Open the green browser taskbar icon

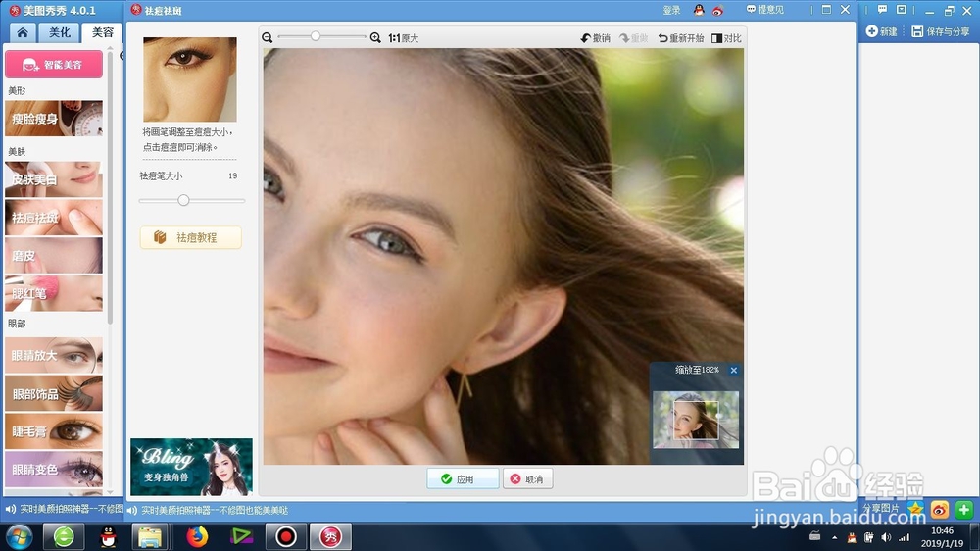(64, 536)
